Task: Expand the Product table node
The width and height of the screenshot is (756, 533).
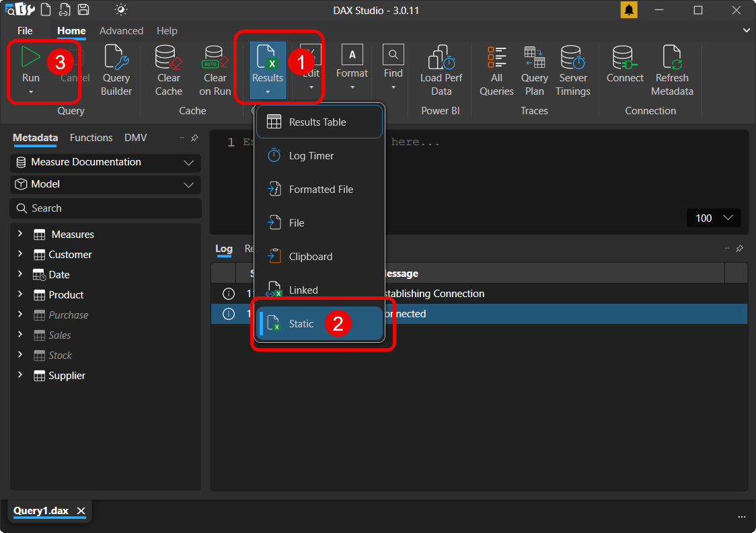Action: [x=20, y=294]
